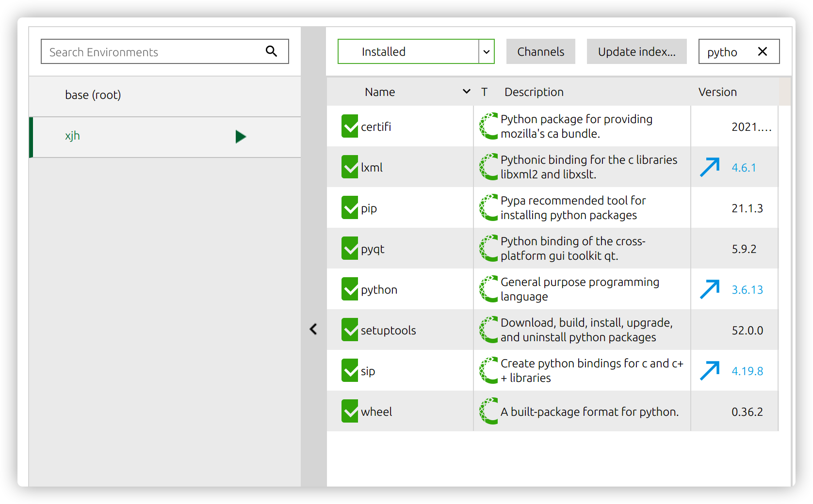813x504 pixels.
Task: Click the sip version link 4.19.8
Action: point(747,371)
